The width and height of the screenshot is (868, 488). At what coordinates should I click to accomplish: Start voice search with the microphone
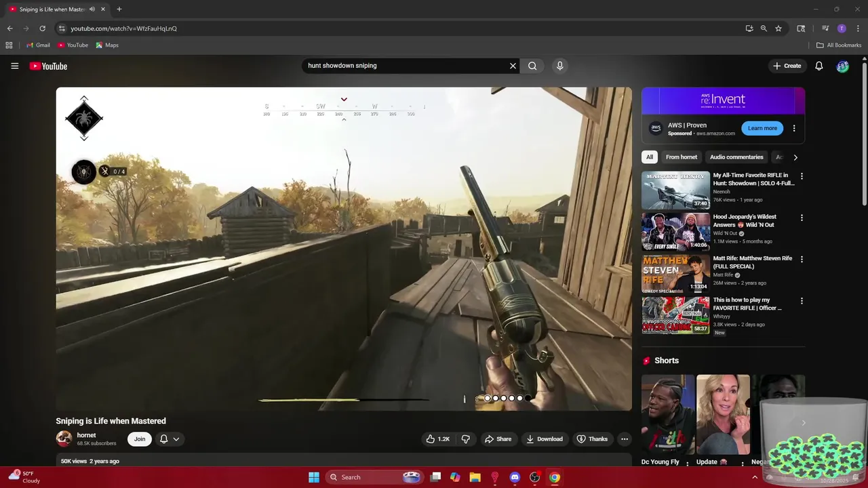pos(559,66)
